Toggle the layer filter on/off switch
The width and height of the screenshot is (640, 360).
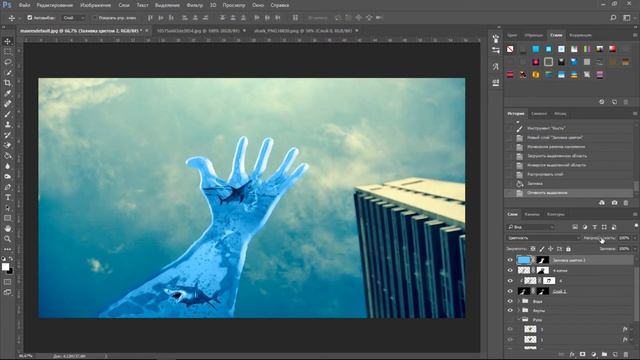click(x=636, y=226)
